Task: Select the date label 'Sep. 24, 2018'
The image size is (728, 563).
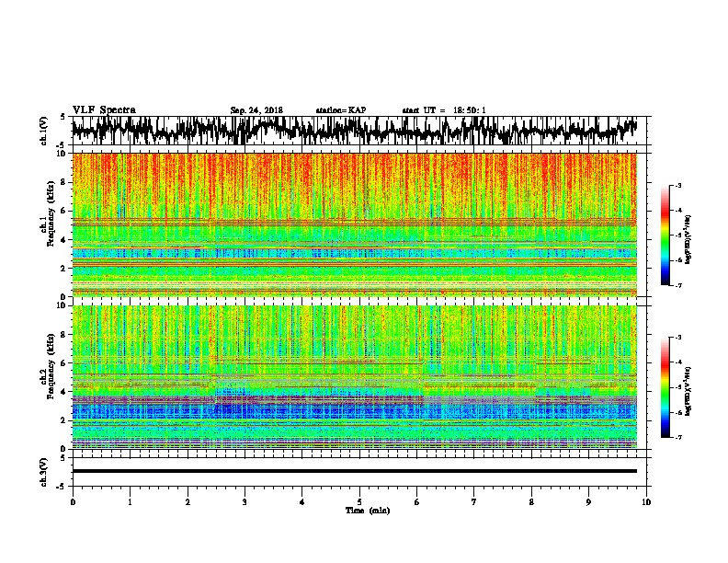Action: tap(256, 110)
